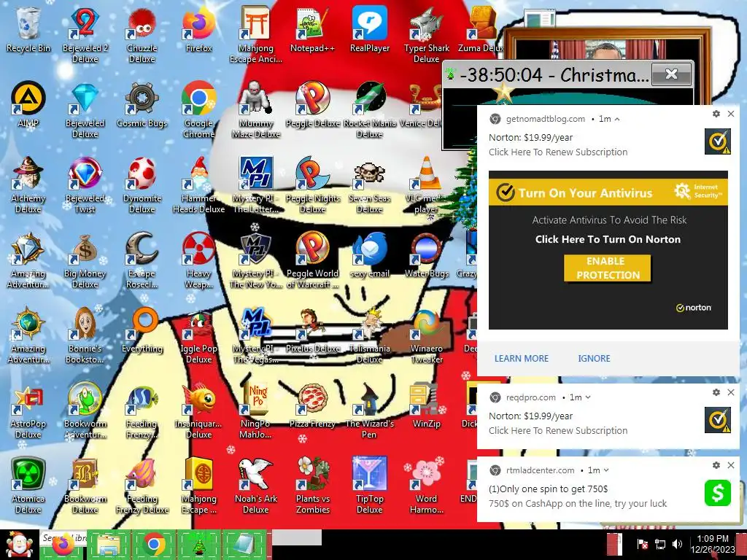Click the volume speaker tray icon

[x=677, y=544]
